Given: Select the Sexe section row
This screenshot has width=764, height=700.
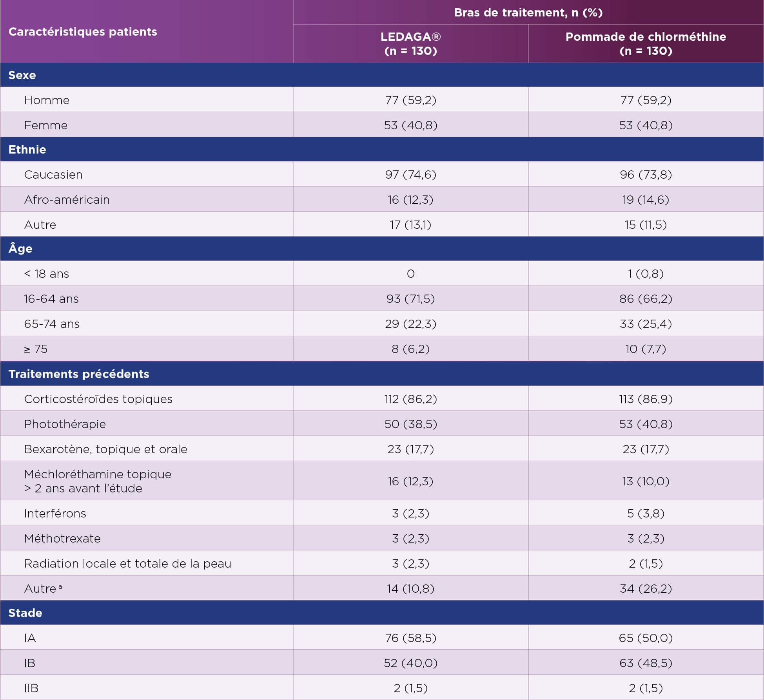Looking at the screenshot, I should pos(22,75).
